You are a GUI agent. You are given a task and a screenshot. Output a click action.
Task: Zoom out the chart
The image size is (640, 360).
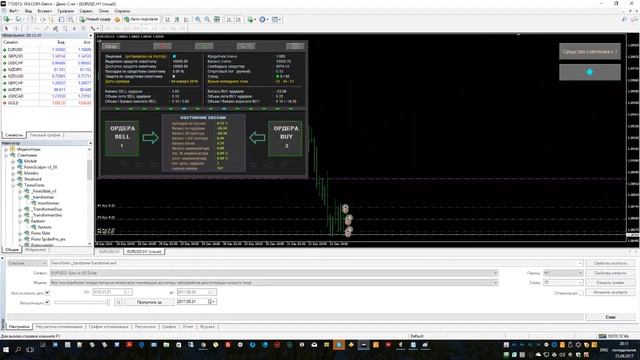pyautogui.click(x=207, y=19)
